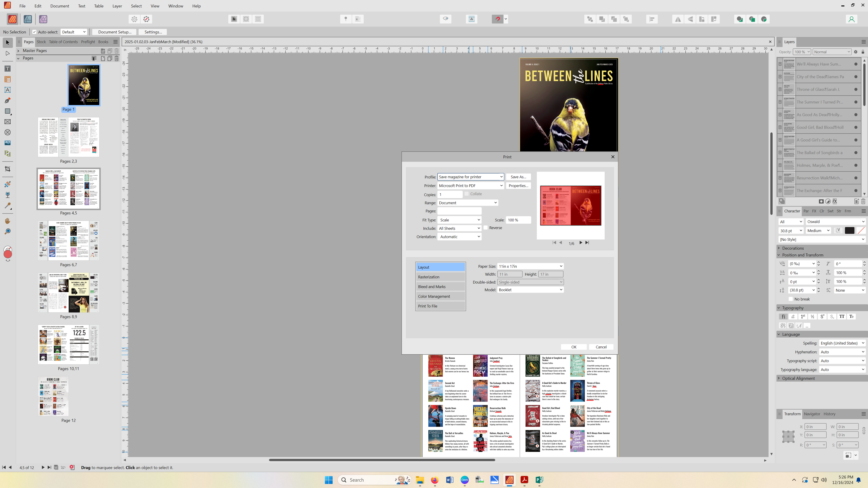868x488 pixels.
Task: Select the Picture Frame Rectangle tool
Action: click(7, 122)
